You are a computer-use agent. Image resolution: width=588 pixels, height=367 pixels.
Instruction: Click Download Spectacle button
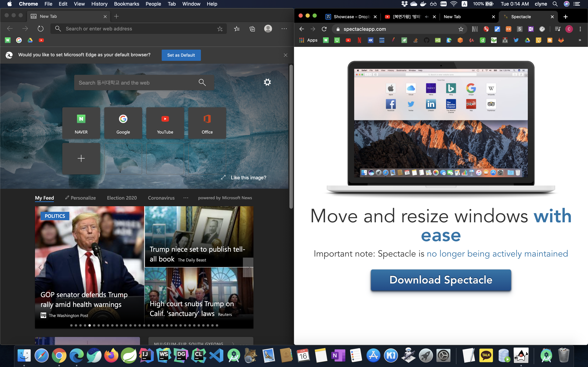coord(441,280)
